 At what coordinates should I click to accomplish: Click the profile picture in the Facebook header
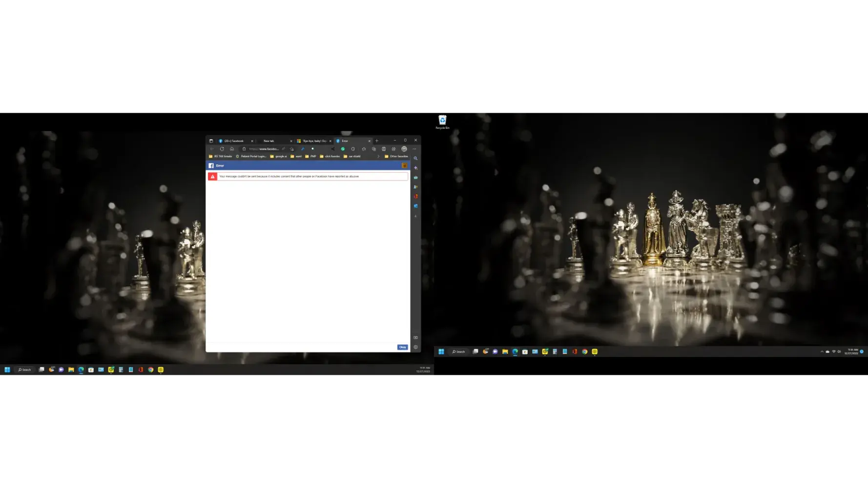coord(404,165)
